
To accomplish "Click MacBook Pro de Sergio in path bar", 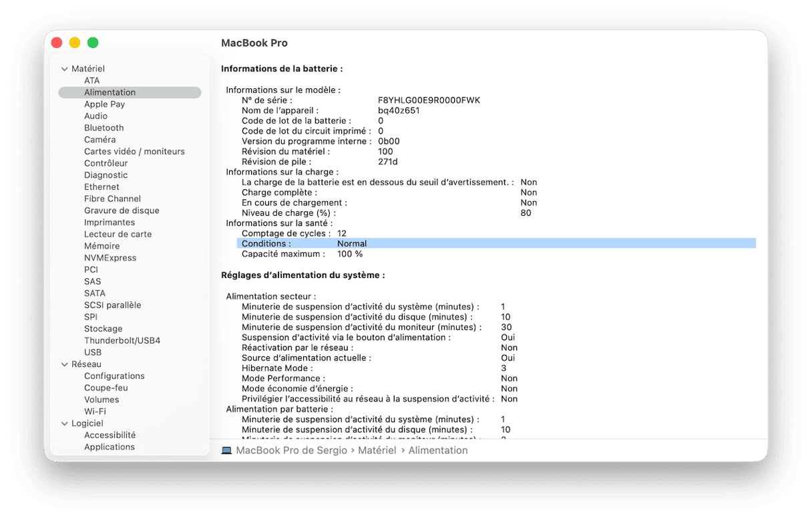I will click(x=292, y=450).
